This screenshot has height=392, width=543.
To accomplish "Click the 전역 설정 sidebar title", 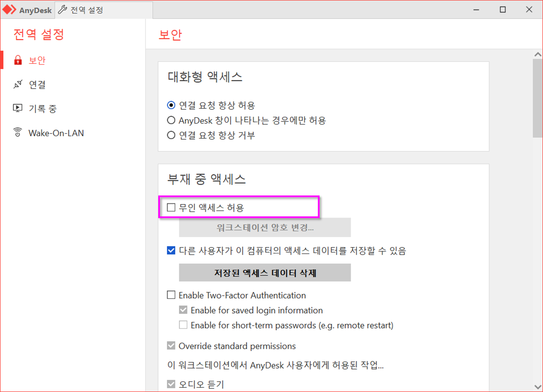I will coord(39,34).
